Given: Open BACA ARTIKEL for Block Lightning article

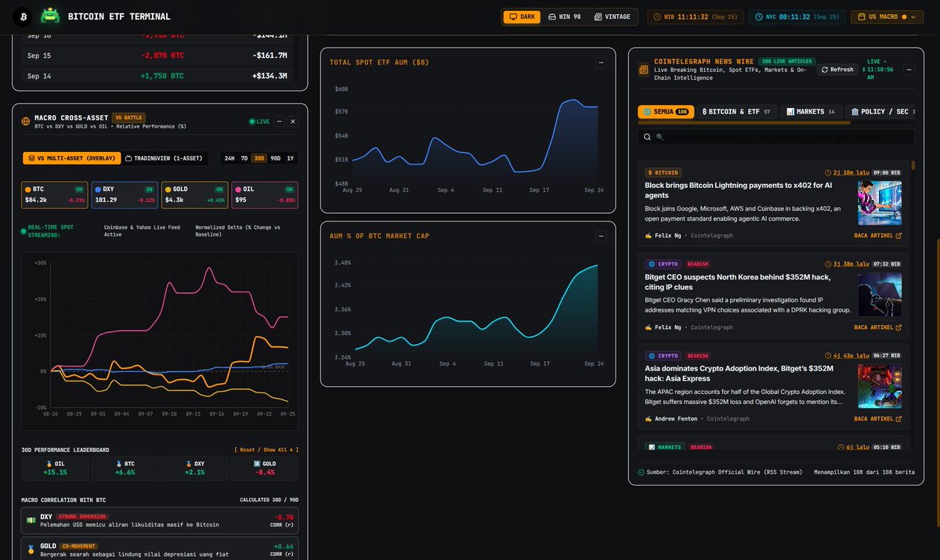Looking at the screenshot, I should [x=877, y=235].
